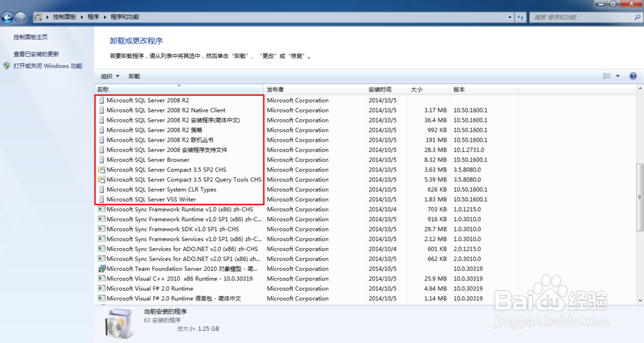
Task: Select Sync Services for ADO.NET v2.0 SP1 entry
Action: [x=183, y=259]
